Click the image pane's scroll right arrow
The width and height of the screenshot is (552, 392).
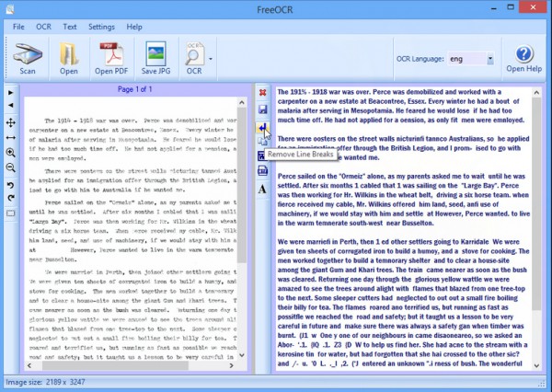231,365
